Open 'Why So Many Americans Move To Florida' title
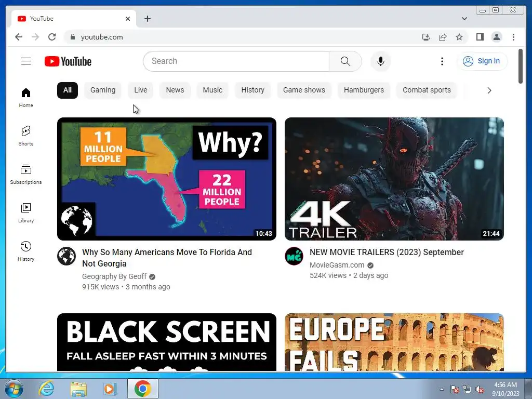 (167, 258)
